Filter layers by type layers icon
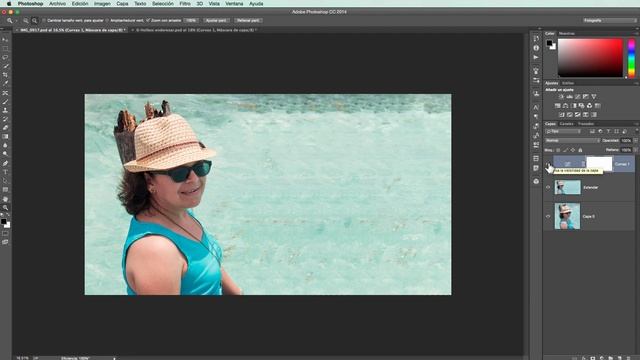This screenshot has width=640, height=360. click(608, 131)
